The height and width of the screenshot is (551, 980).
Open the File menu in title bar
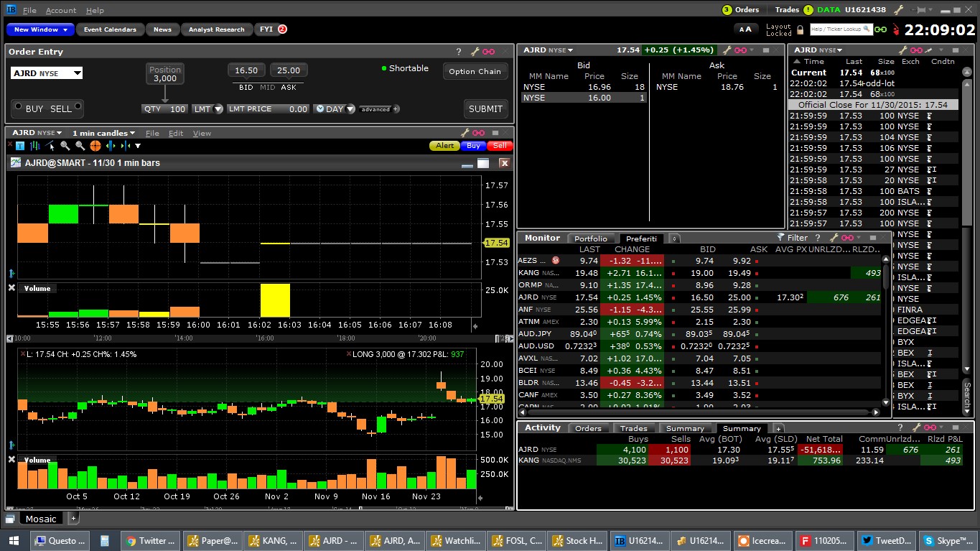pyautogui.click(x=29, y=10)
